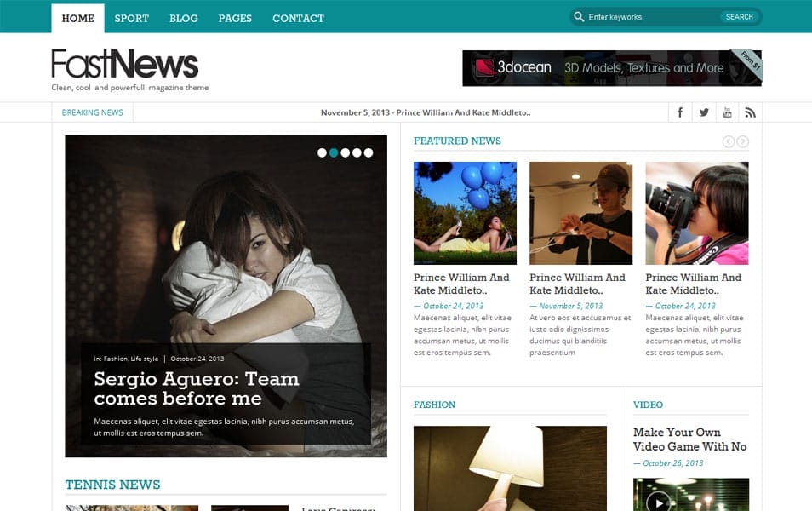Open the SPORT menu item
This screenshot has height=511, width=812.
(x=131, y=17)
